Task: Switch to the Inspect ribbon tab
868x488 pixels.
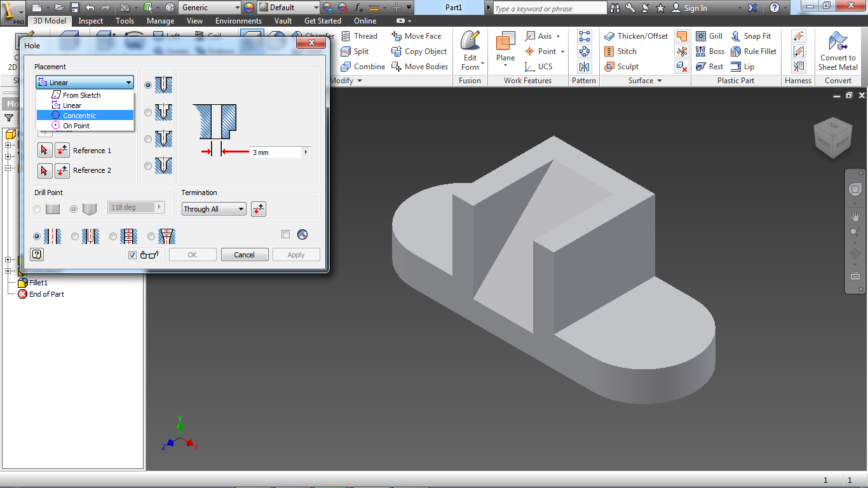Action: tap(90, 20)
